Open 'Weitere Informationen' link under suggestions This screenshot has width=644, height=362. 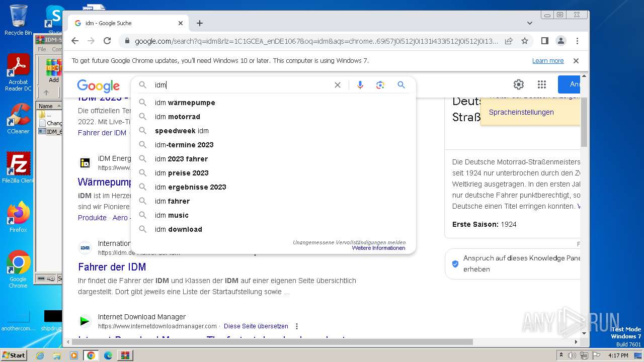click(x=378, y=248)
